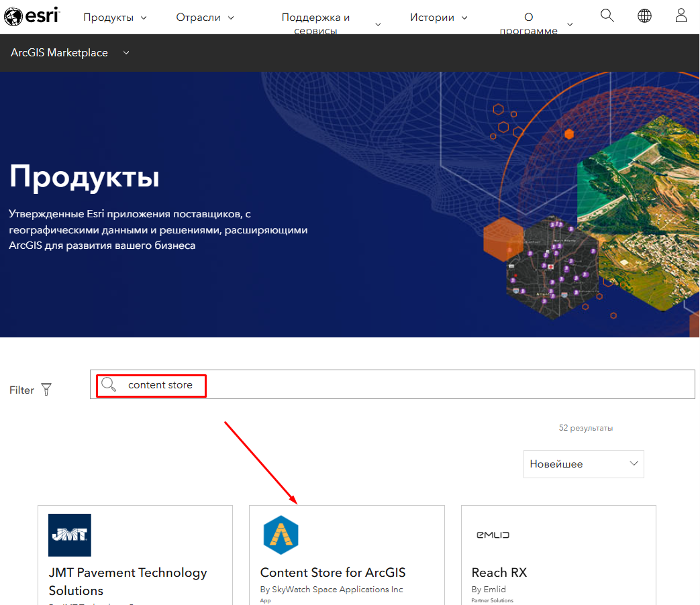Click the Продукты hero heading

[x=84, y=176]
